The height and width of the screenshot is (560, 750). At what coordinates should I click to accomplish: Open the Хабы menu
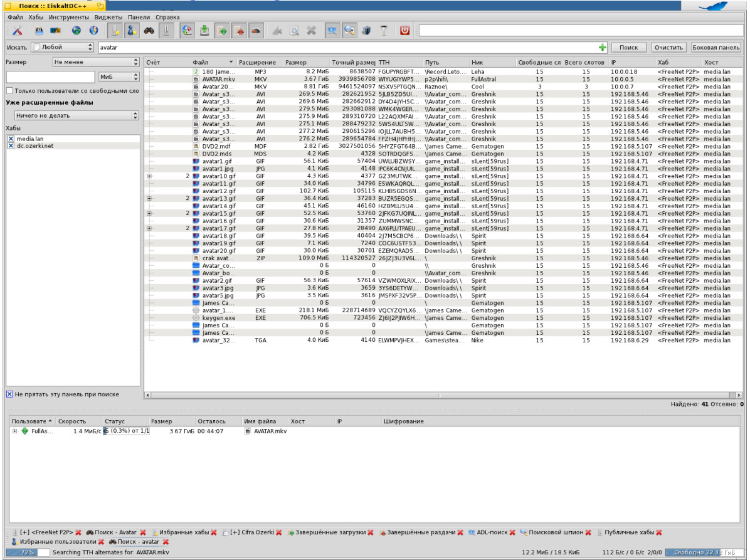pos(36,17)
